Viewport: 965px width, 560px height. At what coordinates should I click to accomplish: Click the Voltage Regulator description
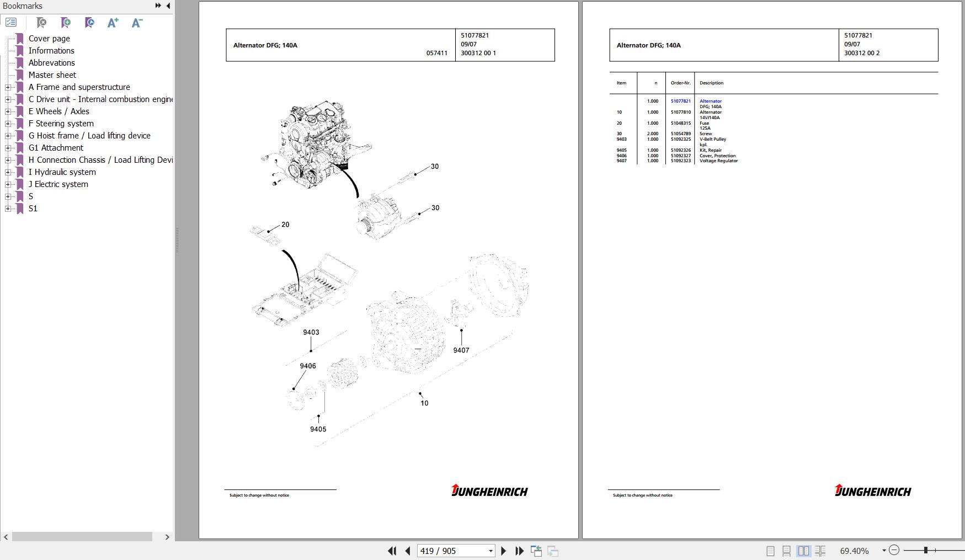click(718, 161)
